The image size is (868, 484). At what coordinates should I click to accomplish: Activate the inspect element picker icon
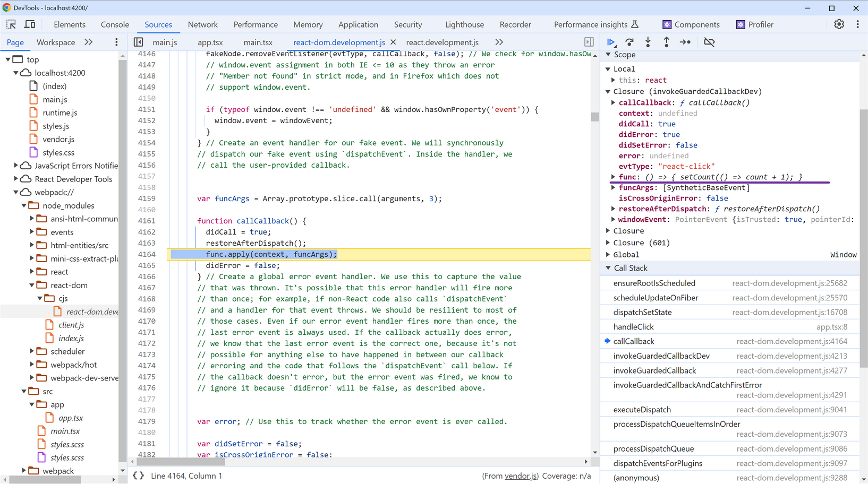point(11,24)
